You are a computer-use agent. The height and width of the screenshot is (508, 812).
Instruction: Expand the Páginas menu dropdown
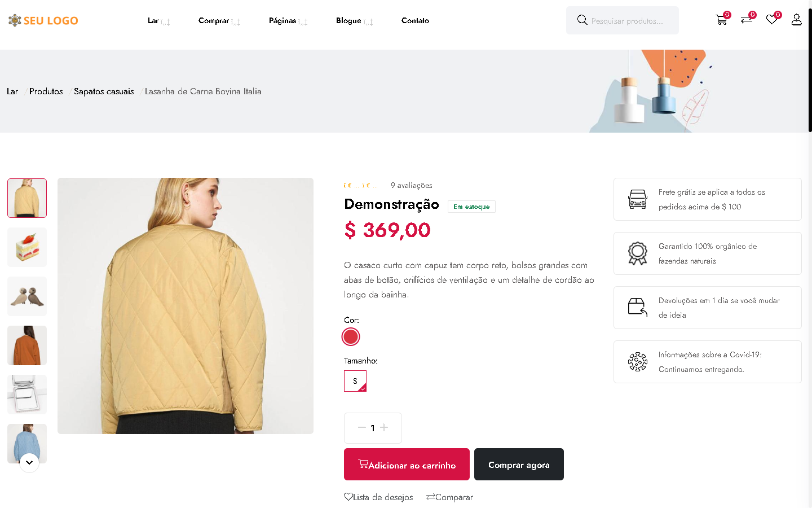coord(288,21)
